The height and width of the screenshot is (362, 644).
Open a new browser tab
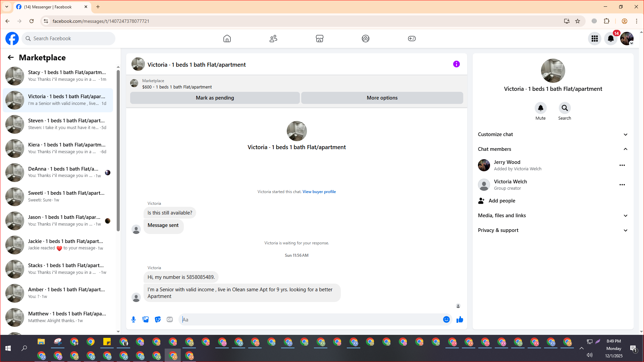pyautogui.click(x=98, y=7)
